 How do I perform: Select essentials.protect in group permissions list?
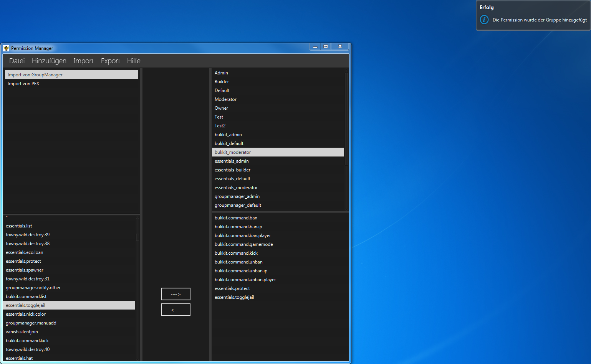[x=280, y=288]
